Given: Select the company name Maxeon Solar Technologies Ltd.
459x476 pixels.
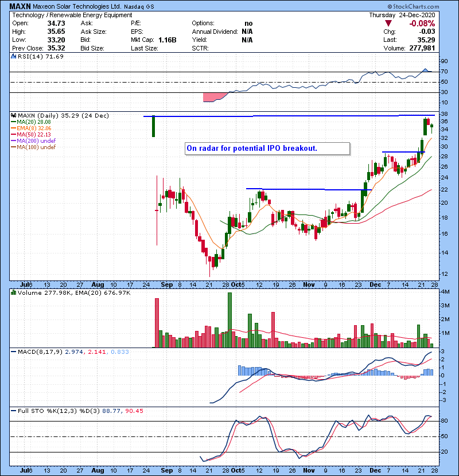Looking at the screenshot, I should 77,6.
